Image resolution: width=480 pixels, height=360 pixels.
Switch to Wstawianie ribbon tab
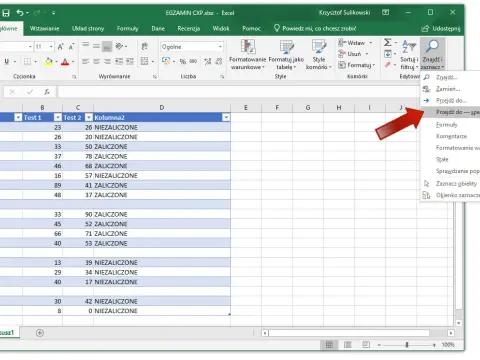coord(44,29)
